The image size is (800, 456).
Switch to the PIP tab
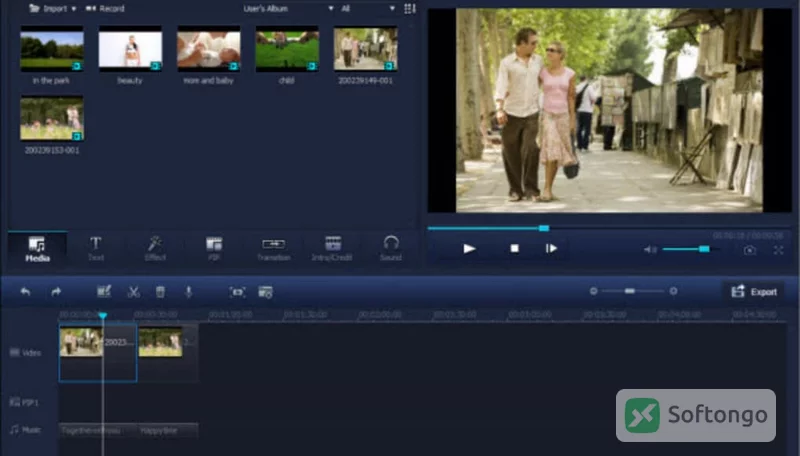click(x=214, y=249)
